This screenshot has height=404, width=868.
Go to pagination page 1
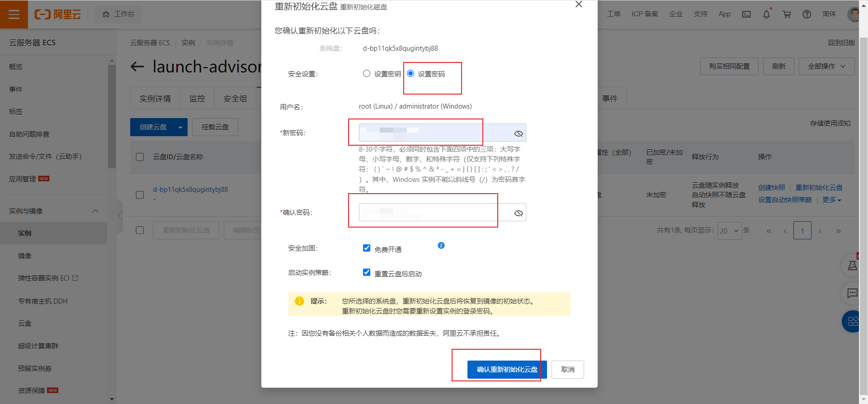802,231
